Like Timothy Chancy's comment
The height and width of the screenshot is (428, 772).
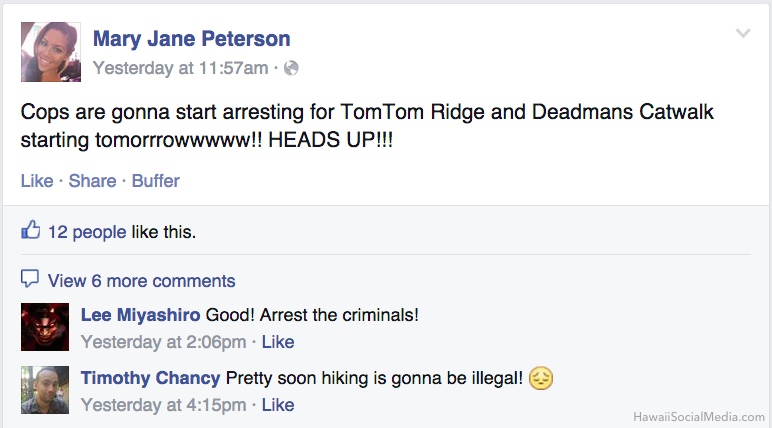tap(278, 405)
